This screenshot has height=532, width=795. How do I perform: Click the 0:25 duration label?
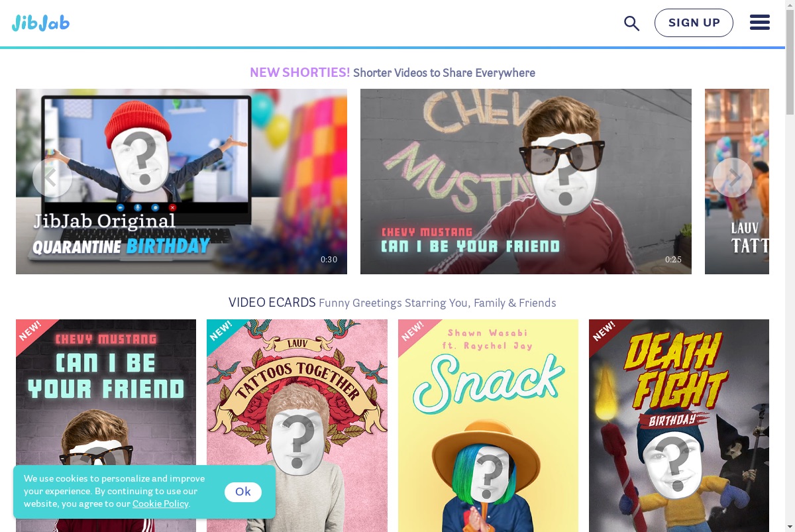[x=673, y=260]
